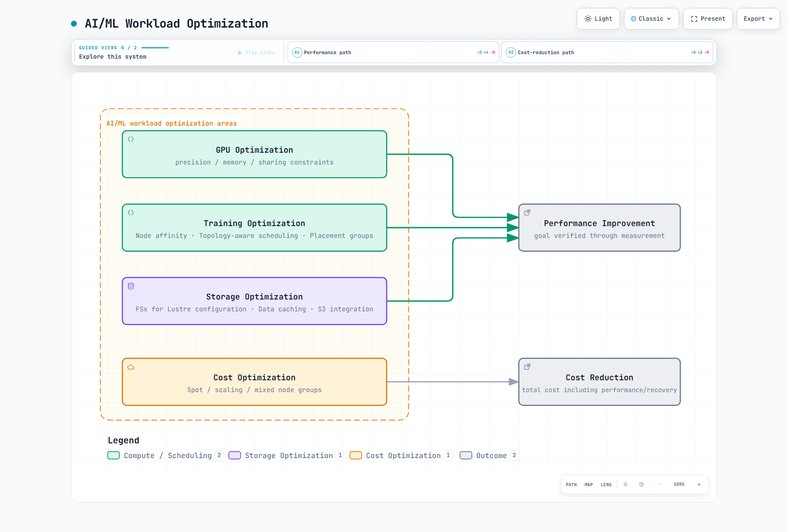
Task: Toggle Cost Optimization legend filter
Action: point(401,456)
